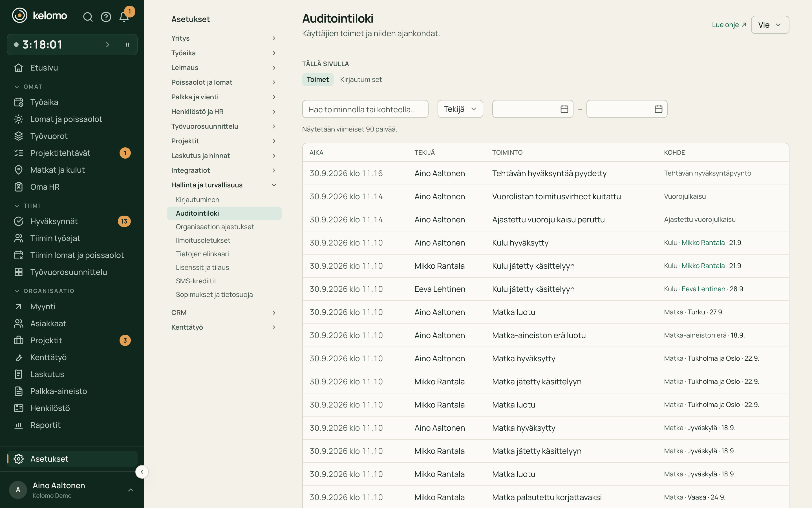Click Tehtävän hyväksyntää pyydetty cell

point(549,173)
